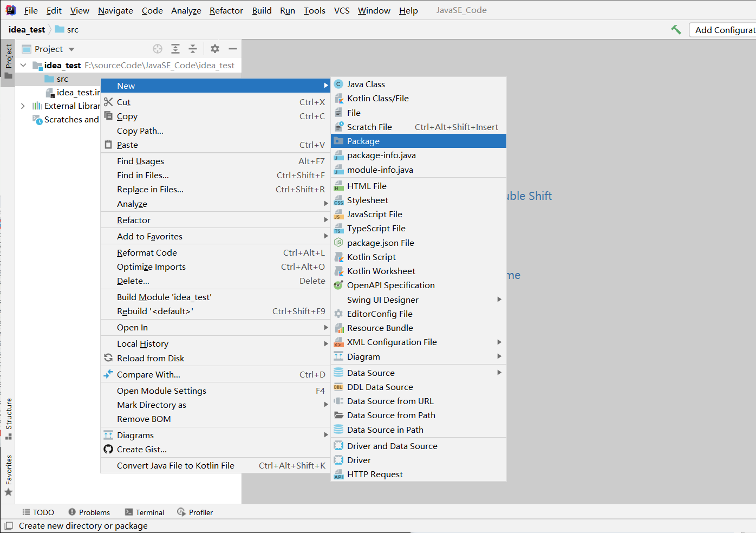Open the File menu

click(x=31, y=10)
